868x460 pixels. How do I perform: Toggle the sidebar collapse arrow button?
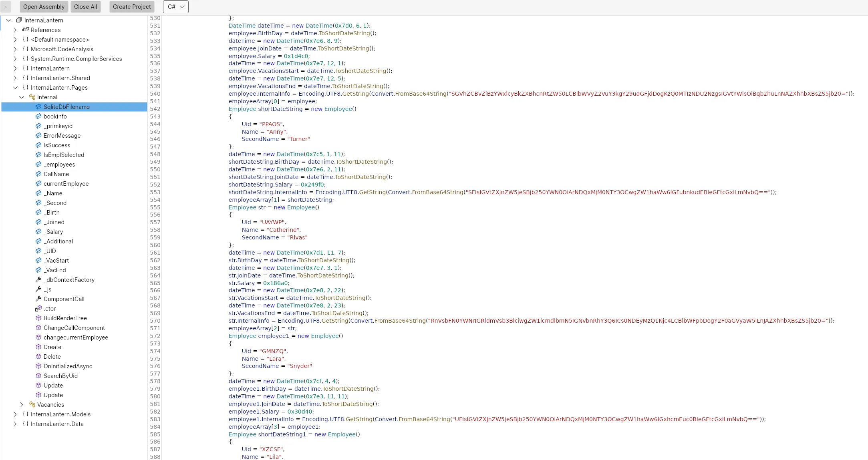coord(6,7)
